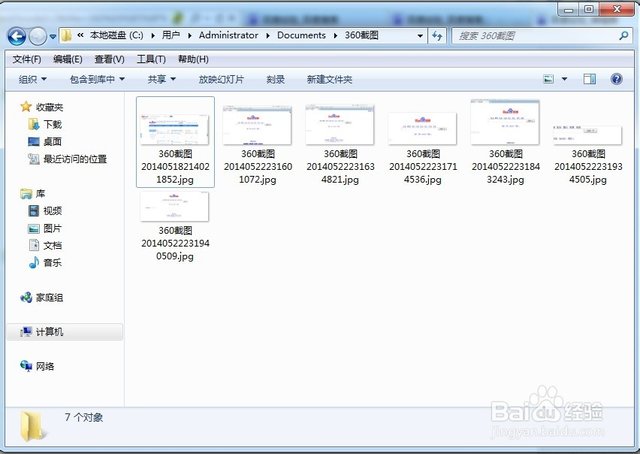The height and width of the screenshot is (454, 640).
Task: Click the Documents breadcrumb segment
Action: [x=301, y=36]
